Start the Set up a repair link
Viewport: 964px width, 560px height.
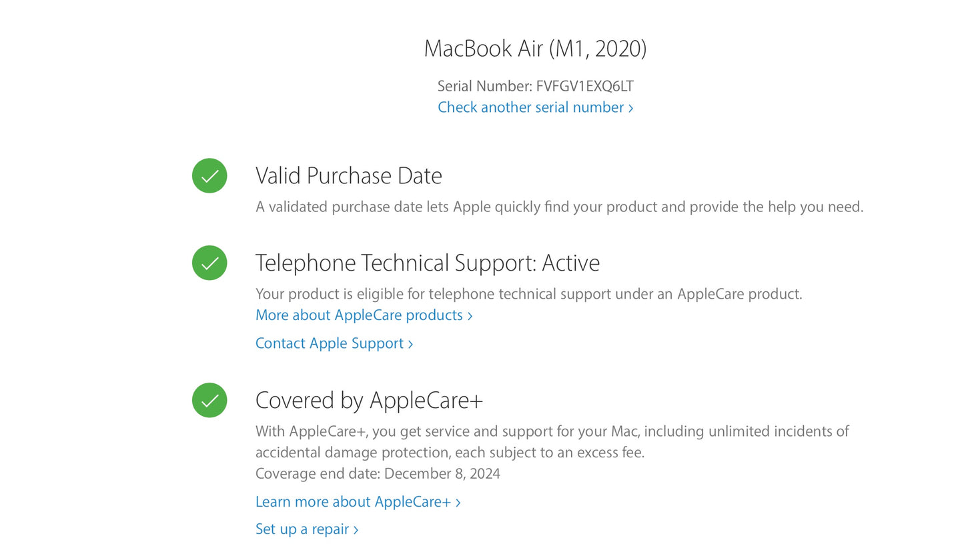pyautogui.click(x=302, y=529)
